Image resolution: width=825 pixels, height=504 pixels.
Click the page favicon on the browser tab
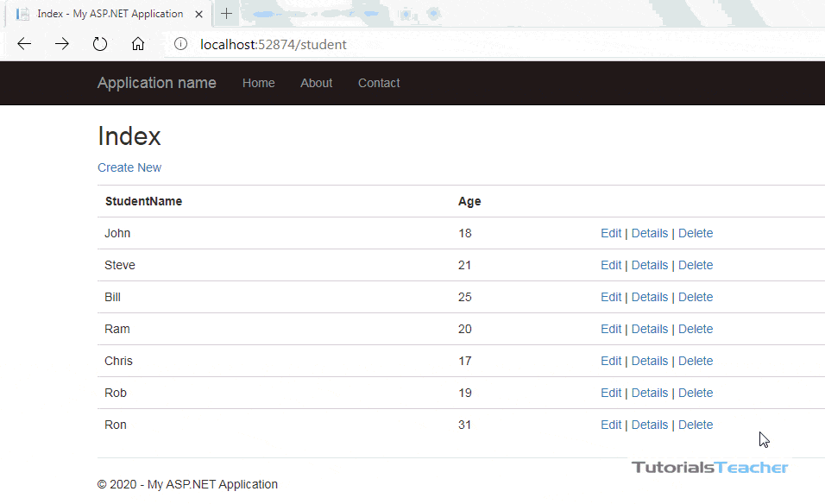(24, 13)
